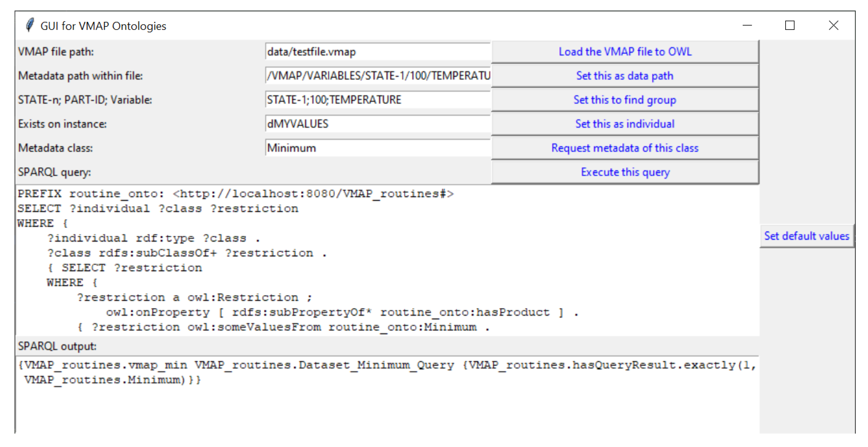The image size is (868, 447).
Task: Click the PREFIX line in query editor
Action: point(235,194)
